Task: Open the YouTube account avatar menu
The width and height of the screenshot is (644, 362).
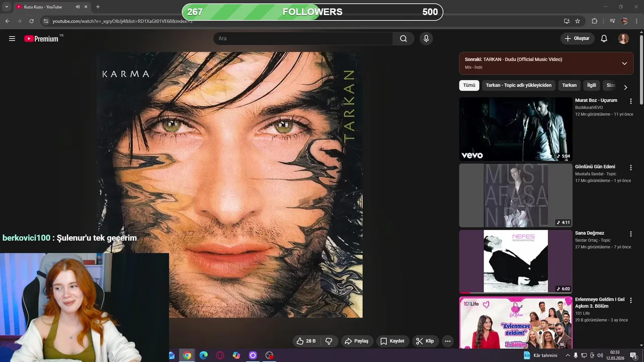Action: 623,39
